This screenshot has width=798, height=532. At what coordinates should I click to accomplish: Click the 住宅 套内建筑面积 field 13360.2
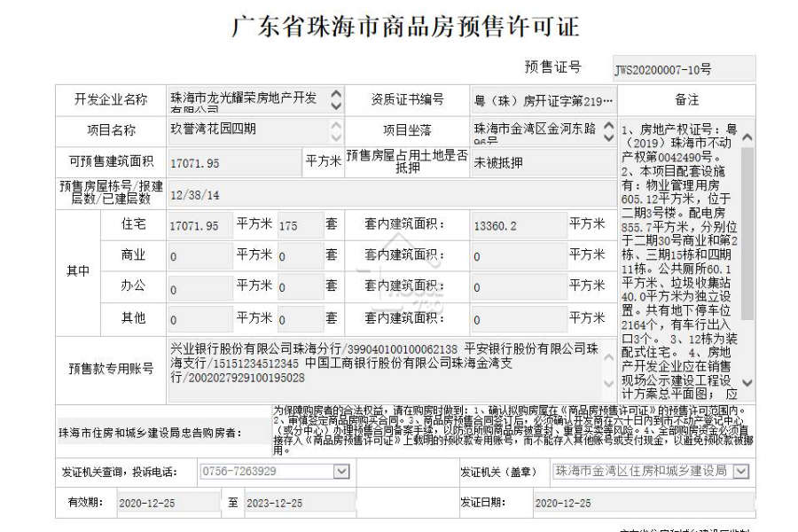point(519,225)
